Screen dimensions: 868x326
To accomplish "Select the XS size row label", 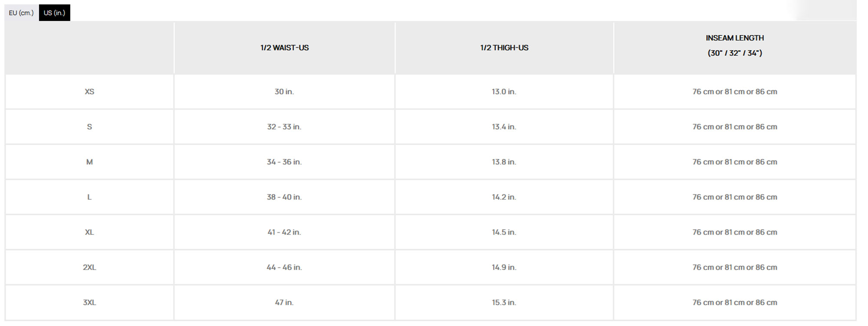I will pyautogui.click(x=89, y=92).
